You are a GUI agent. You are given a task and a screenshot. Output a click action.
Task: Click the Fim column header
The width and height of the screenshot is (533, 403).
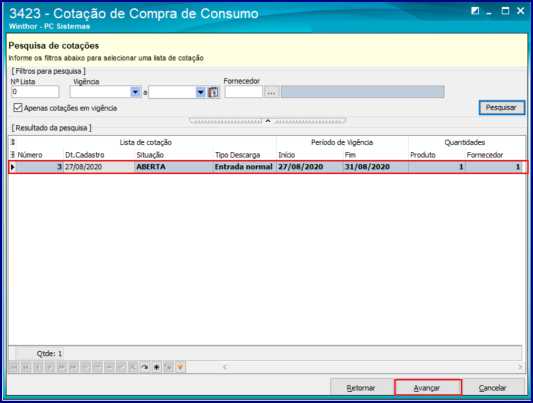376,155
